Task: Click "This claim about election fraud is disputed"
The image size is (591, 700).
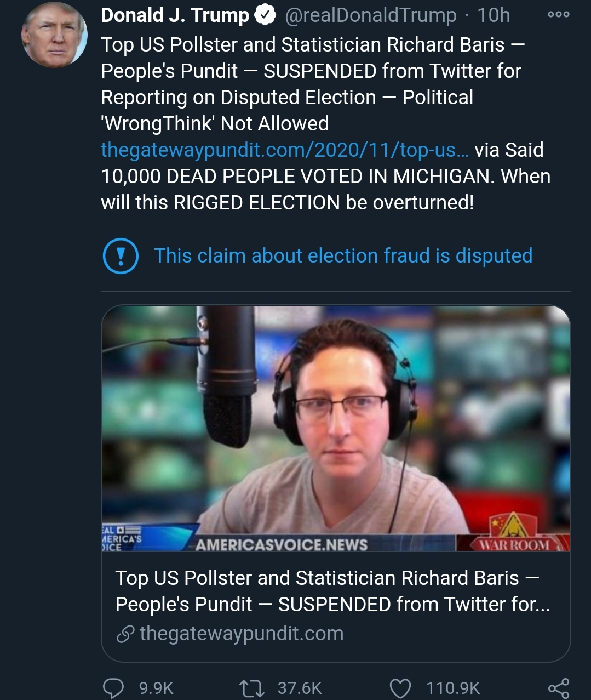Action: click(x=343, y=255)
